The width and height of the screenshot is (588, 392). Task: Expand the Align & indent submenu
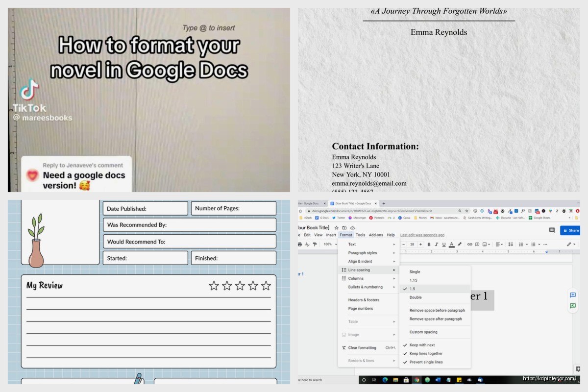(360, 261)
